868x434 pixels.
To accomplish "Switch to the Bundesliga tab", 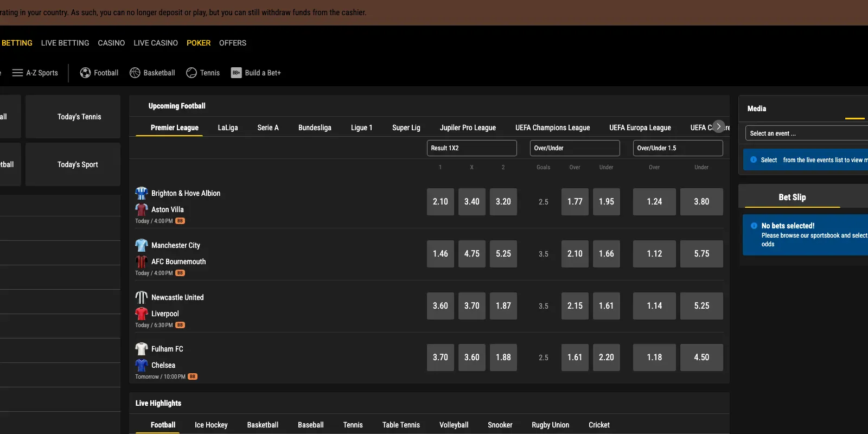I will click(x=315, y=127).
